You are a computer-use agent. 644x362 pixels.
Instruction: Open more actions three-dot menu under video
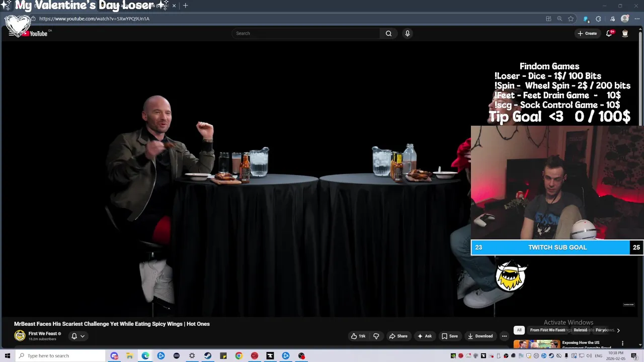pyautogui.click(x=504, y=336)
